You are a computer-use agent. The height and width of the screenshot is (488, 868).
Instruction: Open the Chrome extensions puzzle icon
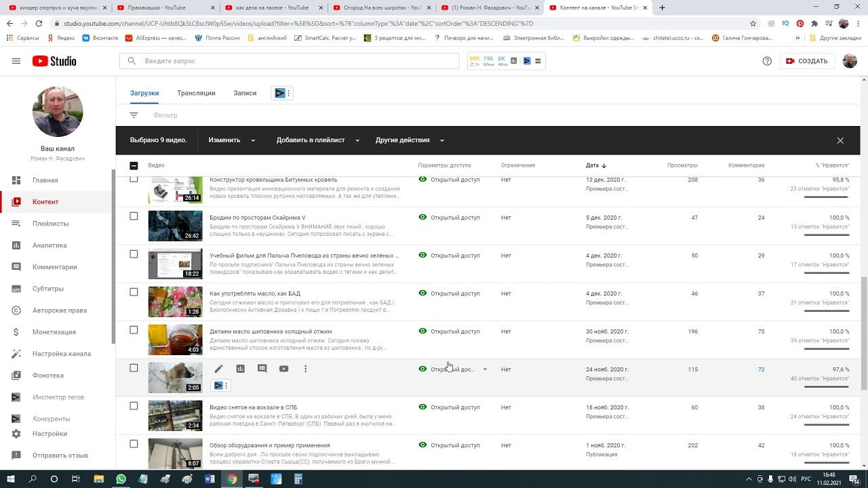[814, 23]
